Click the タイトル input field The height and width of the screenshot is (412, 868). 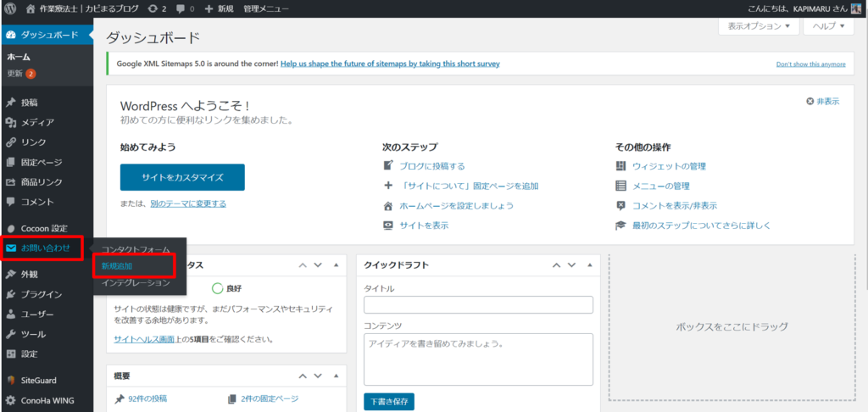(x=478, y=304)
